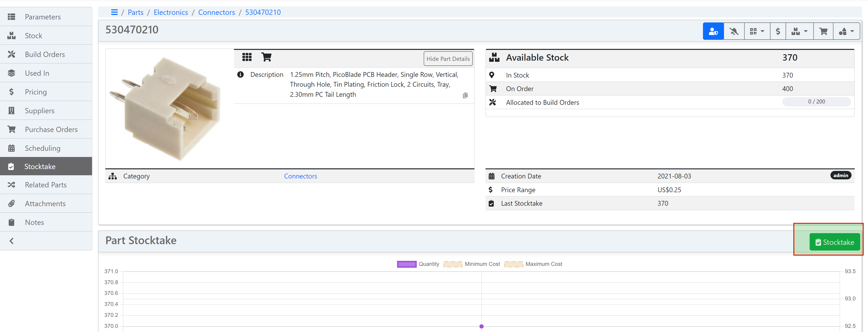The width and height of the screenshot is (868, 332).
Task: Collapse the sidebar with the left chevron
Action: pos(12,241)
